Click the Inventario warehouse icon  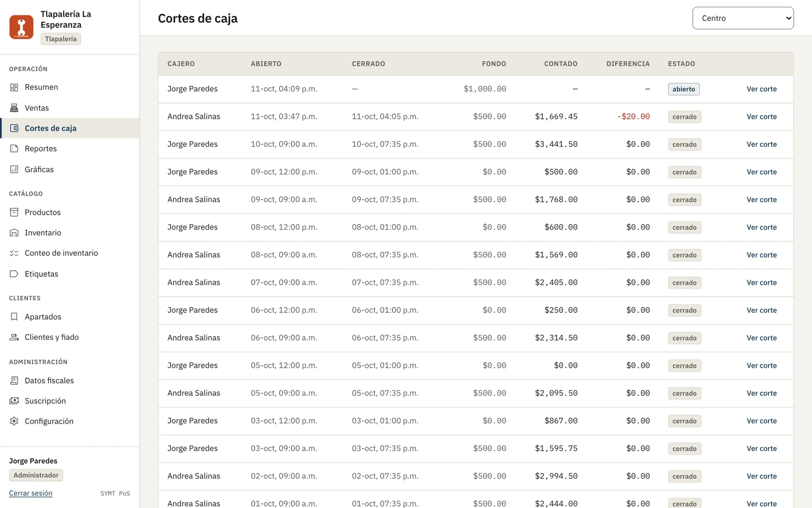point(14,233)
